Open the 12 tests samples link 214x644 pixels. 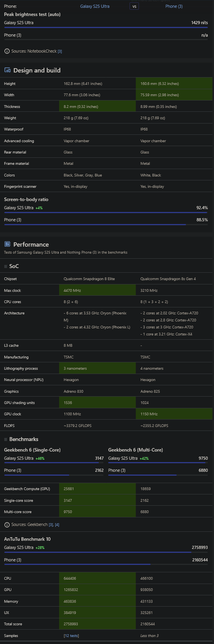(x=71, y=635)
